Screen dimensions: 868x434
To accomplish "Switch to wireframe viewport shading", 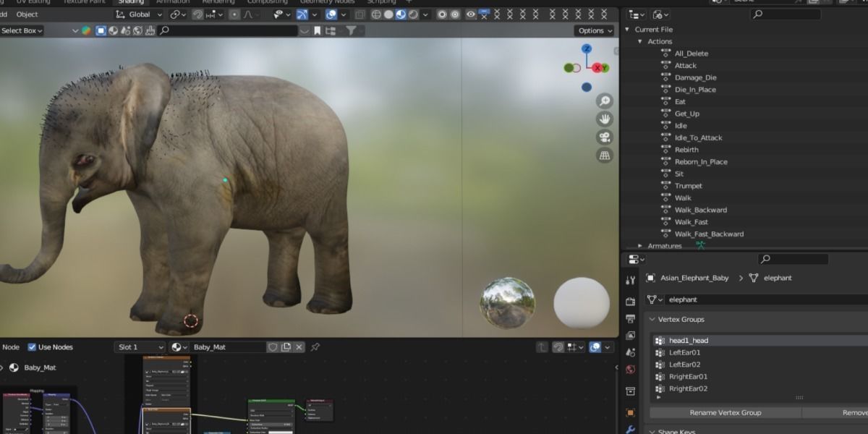I will point(376,14).
